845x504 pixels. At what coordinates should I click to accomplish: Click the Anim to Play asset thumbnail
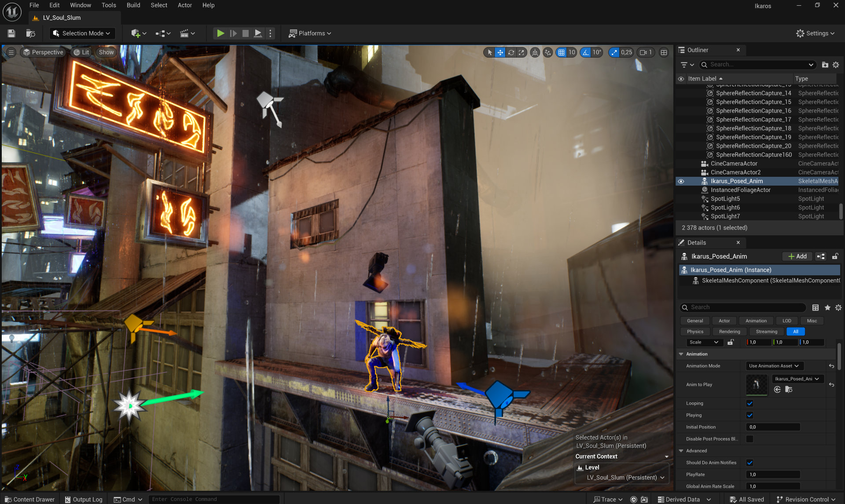pos(757,384)
